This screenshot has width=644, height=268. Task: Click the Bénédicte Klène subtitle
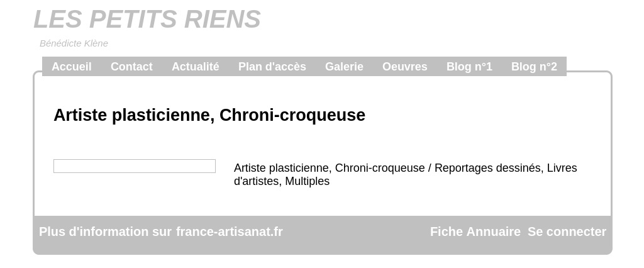74,43
